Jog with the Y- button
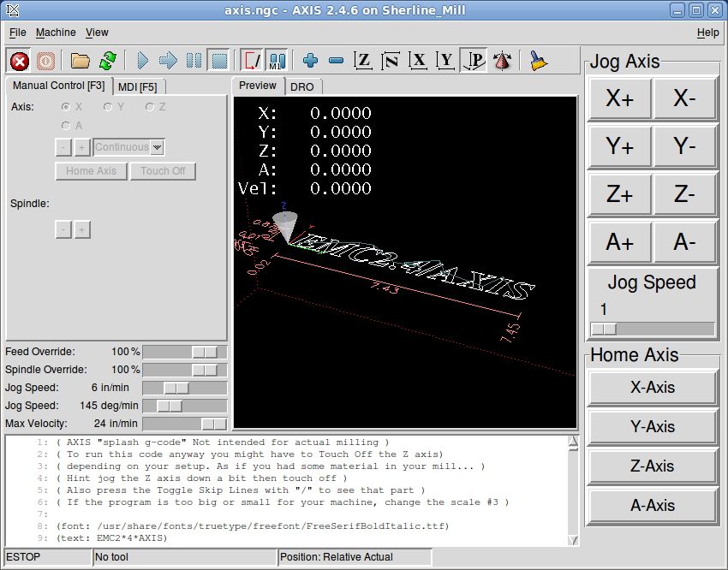This screenshot has width=728, height=570. (x=684, y=146)
